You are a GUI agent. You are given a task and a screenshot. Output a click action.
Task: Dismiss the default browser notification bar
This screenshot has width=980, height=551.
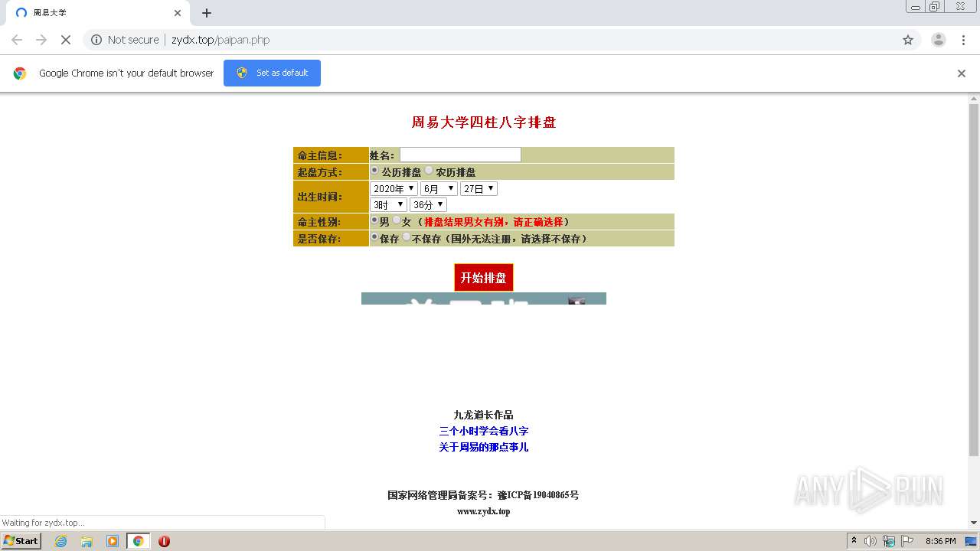coord(962,73)
